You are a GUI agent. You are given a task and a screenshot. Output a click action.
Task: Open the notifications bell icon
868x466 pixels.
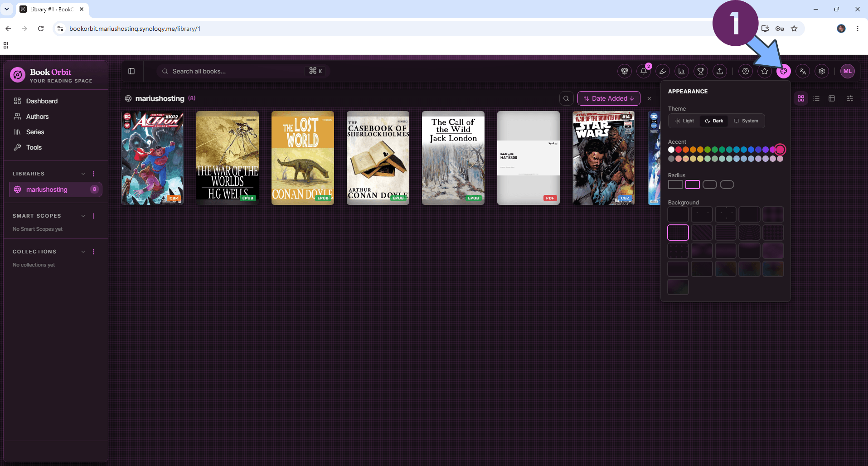tap(644, 71)
